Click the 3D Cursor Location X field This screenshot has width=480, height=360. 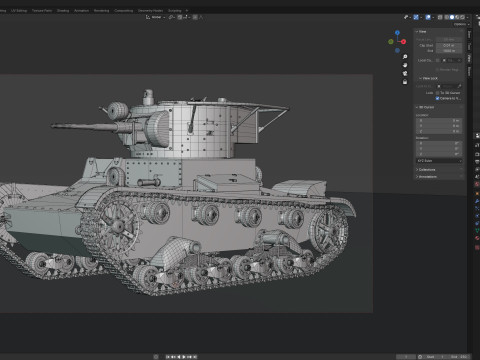point(439,120)
